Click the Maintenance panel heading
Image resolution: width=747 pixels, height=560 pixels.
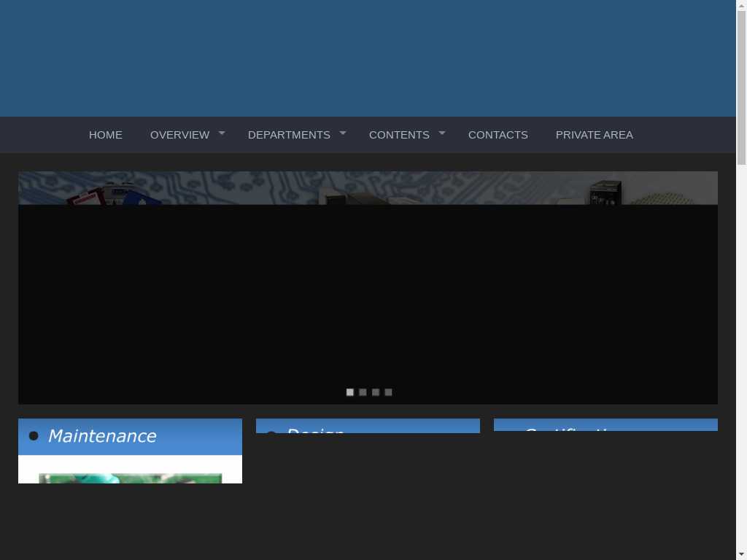tap(102, 436)
